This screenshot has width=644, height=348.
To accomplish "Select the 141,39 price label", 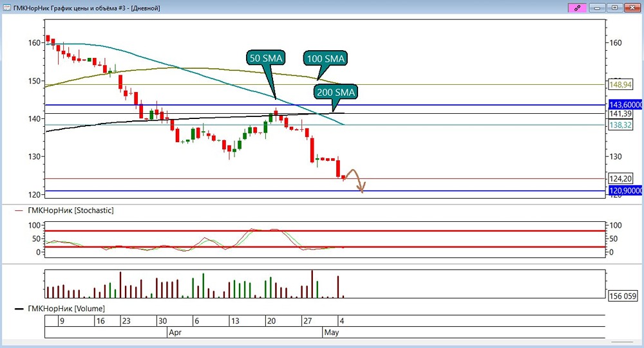I will [621, 114].
